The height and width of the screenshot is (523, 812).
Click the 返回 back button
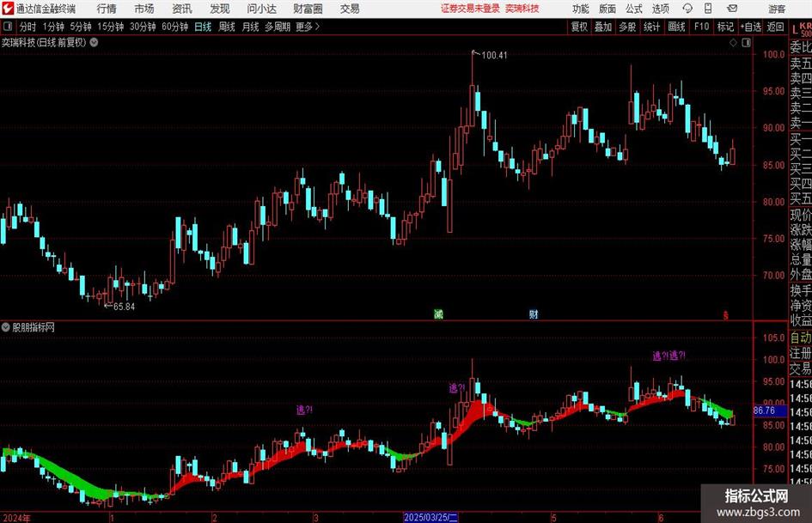pos(775,27)
